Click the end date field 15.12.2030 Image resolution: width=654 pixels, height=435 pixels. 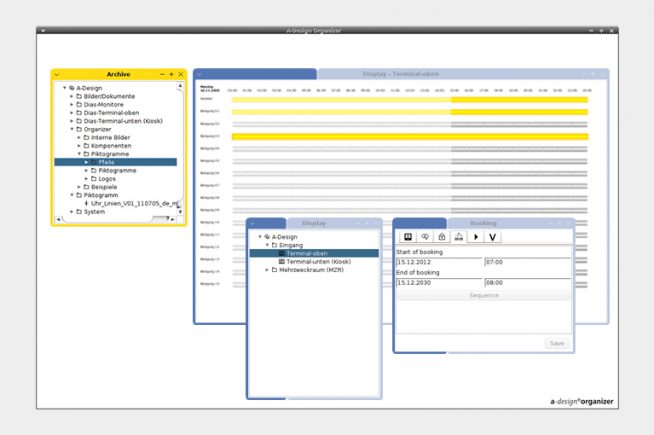439,282
